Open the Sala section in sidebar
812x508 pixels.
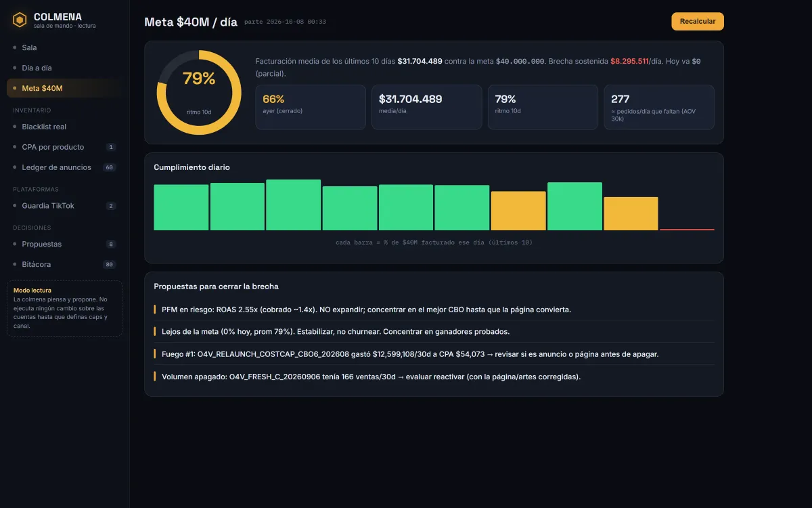(64, 47)
